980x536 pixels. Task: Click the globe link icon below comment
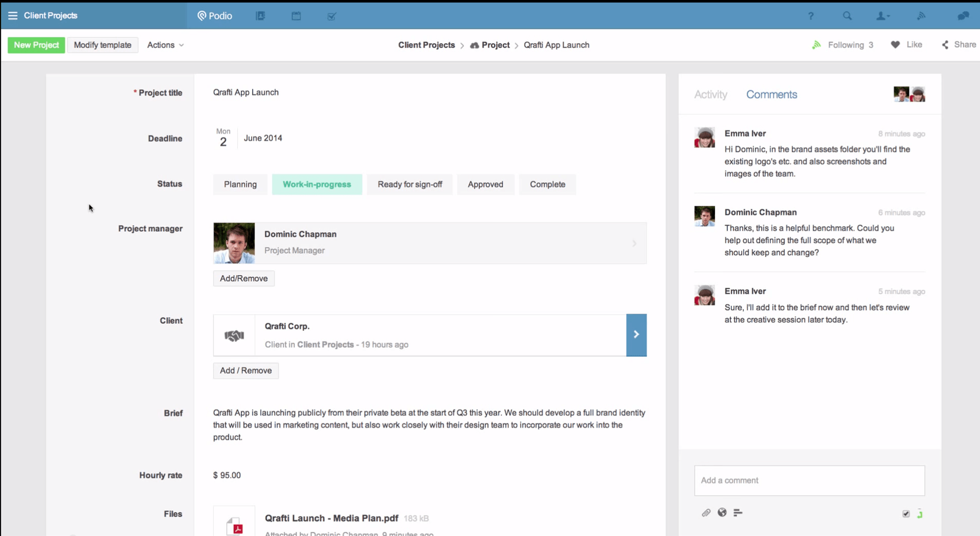[722, 513]
